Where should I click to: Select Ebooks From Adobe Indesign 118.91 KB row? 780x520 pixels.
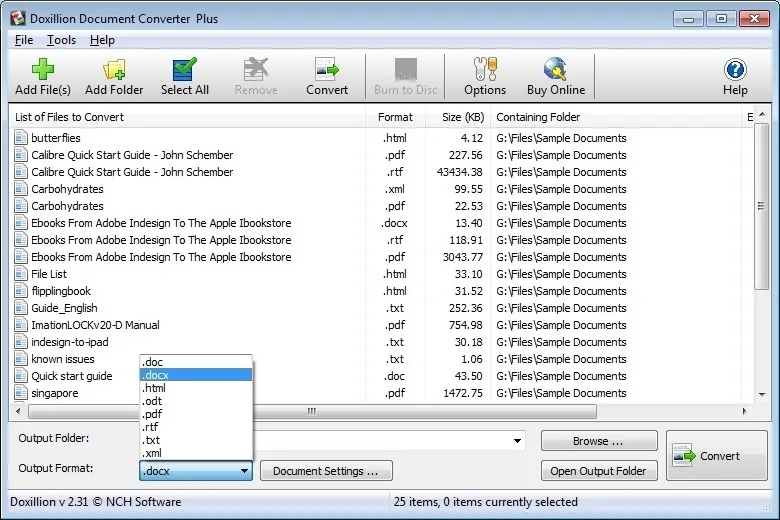click(381, 240)
